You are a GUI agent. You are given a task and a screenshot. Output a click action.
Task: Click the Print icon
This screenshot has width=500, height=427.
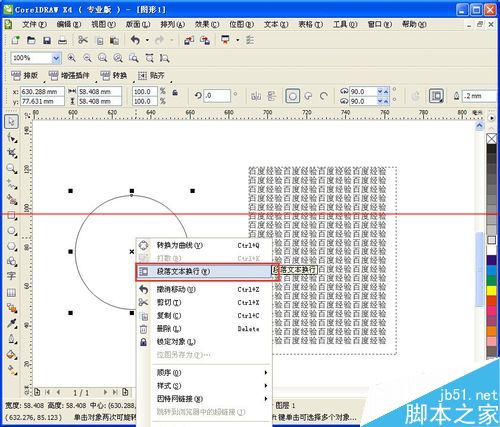pyautogui.click(x=62, y=41)
